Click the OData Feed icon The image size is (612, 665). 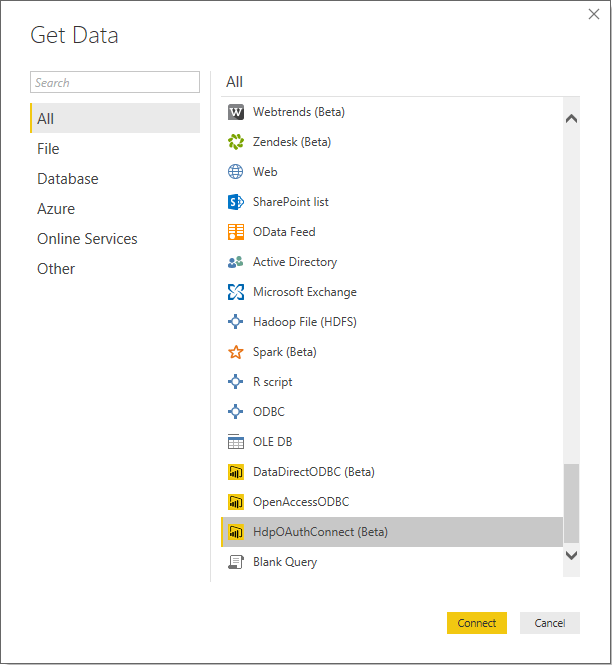(x=236, y=232)
